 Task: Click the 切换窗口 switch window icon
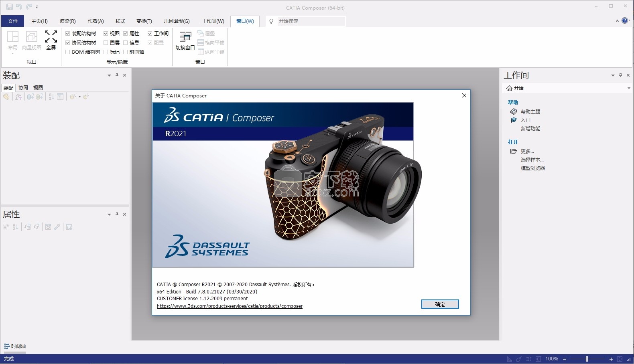tap(185, 37)
